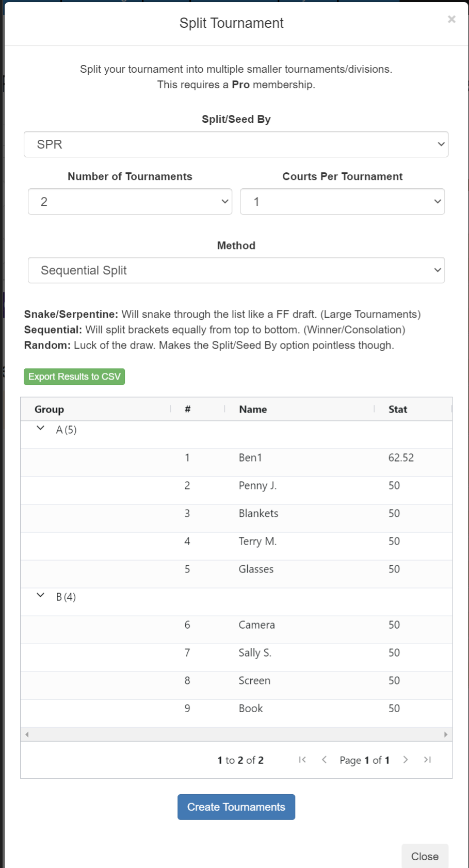Go to previous page of results
Screen dimensions: 469x868
coord(324,760)
